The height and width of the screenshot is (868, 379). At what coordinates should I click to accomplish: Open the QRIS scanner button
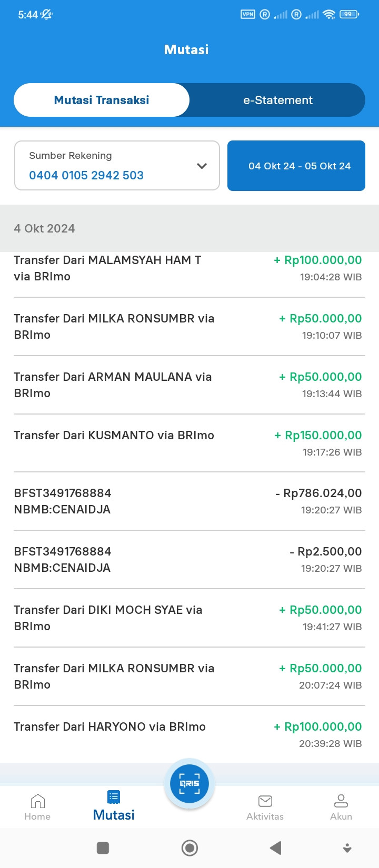click(189, 783)
